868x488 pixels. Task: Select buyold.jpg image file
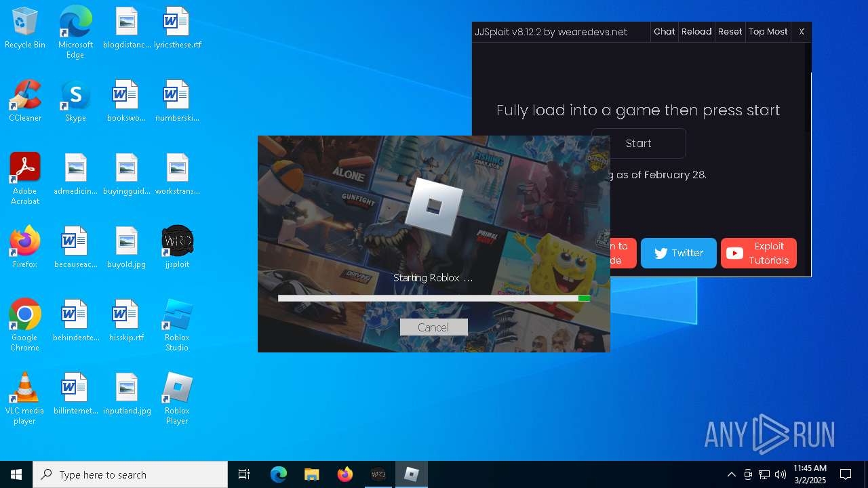[x=127, y=248]
